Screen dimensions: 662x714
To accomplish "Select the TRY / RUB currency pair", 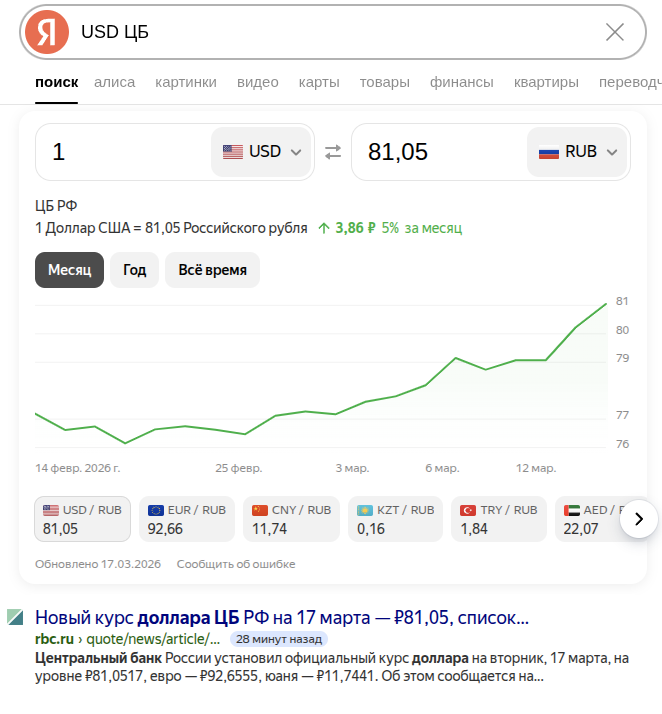I will click(x=498, y=519).
